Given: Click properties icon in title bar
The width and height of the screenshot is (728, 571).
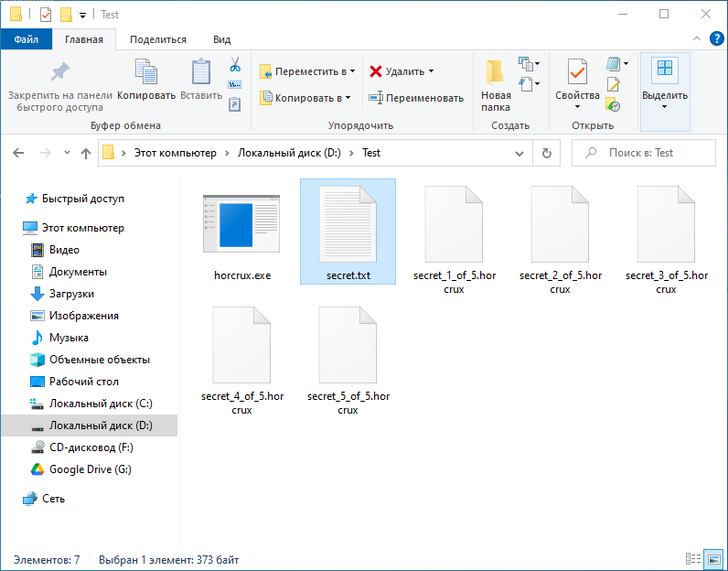Looking at the screenshot, I should 46,15.
